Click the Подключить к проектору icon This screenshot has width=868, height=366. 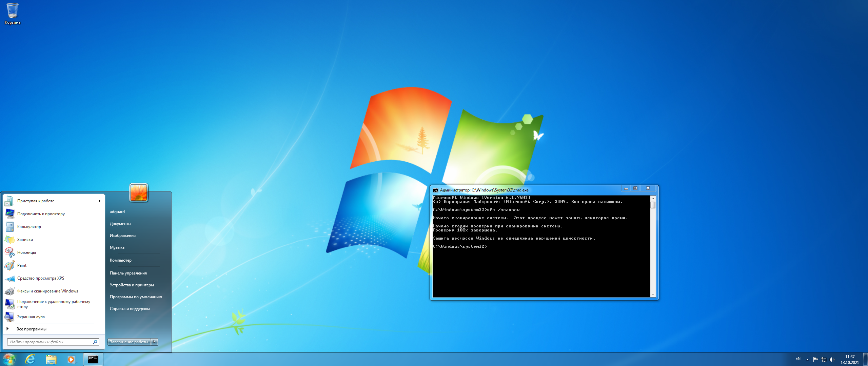pyautogui.click(x=9, y=214)
